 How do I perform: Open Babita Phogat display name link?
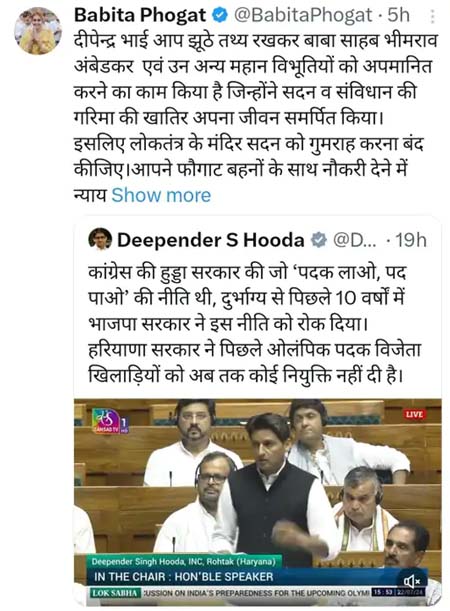(140, 16)
